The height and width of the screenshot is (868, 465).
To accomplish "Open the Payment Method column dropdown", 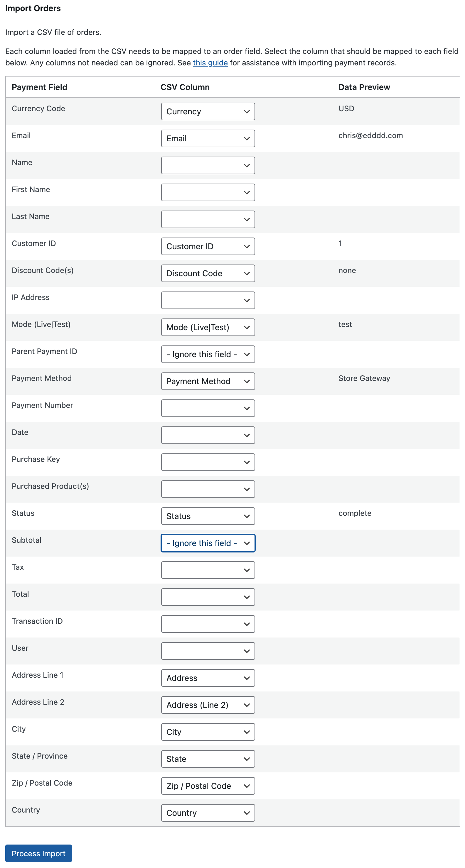I will click(x=208, y=381).
